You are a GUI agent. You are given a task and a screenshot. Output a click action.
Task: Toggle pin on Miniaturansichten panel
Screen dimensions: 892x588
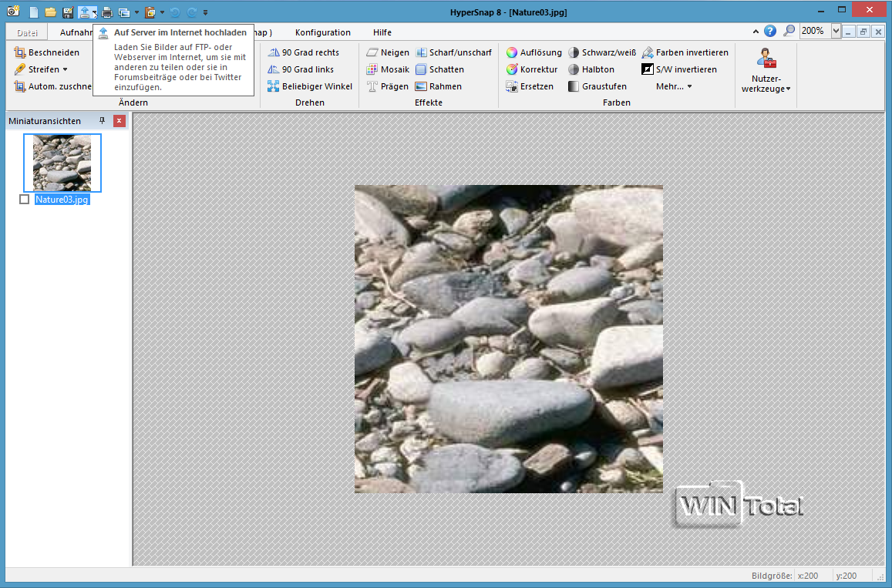point(102,121)
